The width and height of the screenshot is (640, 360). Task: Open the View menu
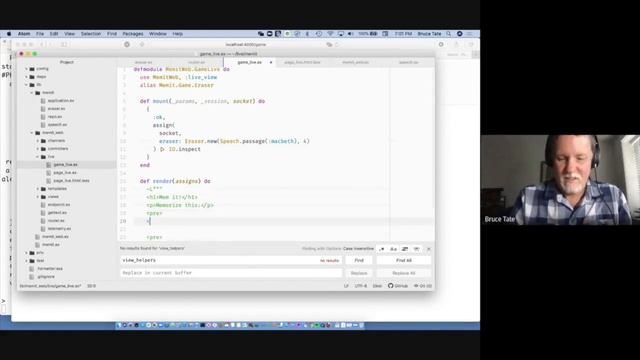click(69, 34)
